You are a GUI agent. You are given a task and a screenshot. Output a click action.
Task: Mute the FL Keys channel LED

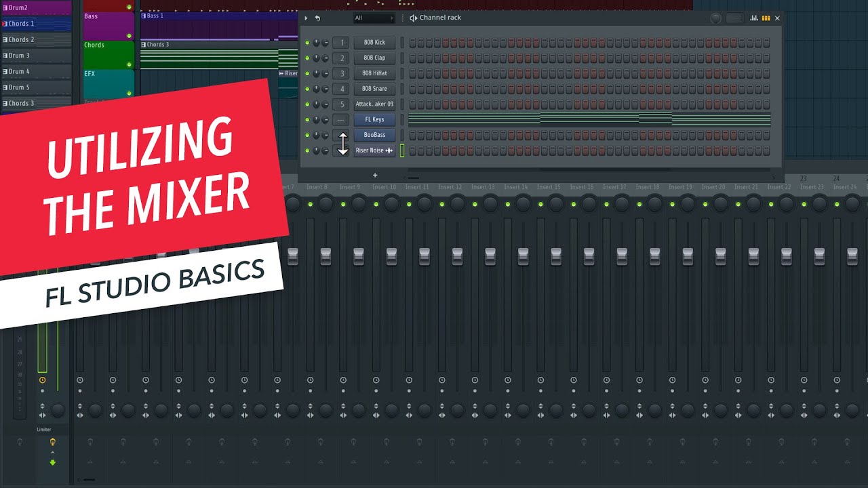pos(307,119)
